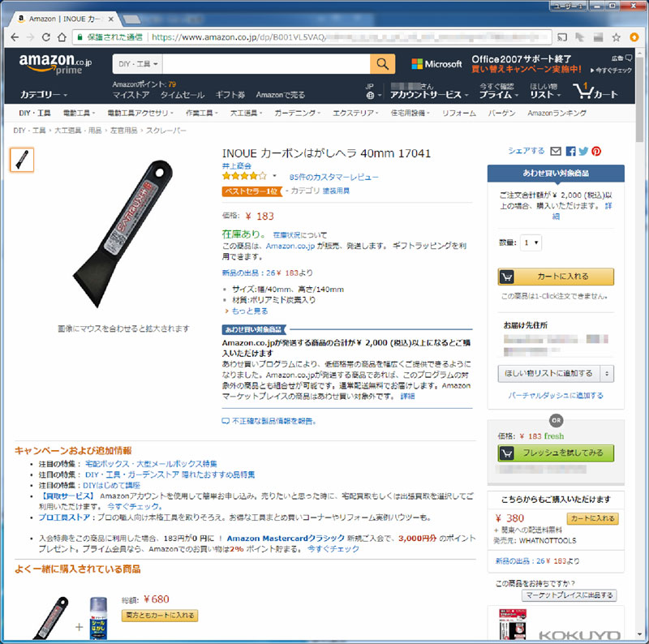The width and height of the screenshot is (649, 644).
Task: Open the quantity dropdown showing 1
Action: tap(531, 243)
